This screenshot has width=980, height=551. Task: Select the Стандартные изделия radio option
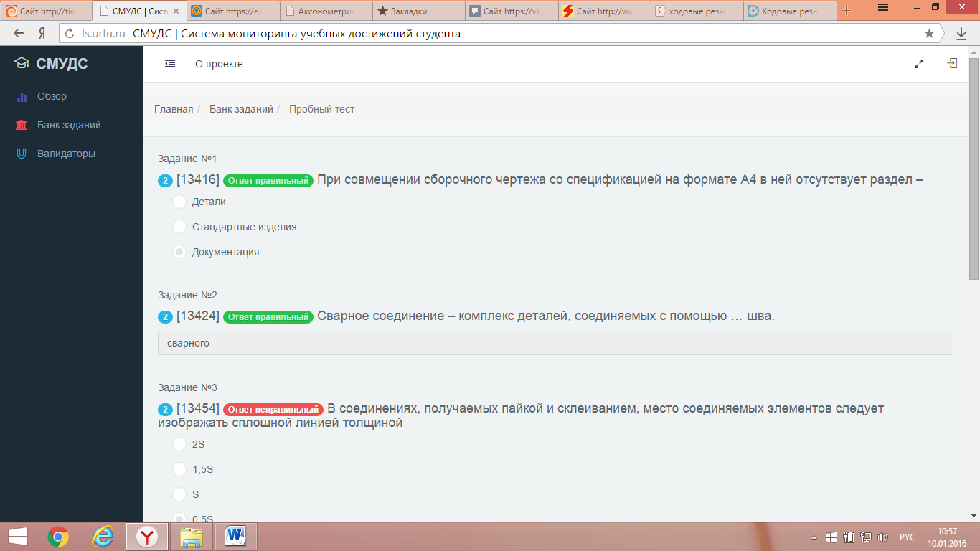click(179, 227)
